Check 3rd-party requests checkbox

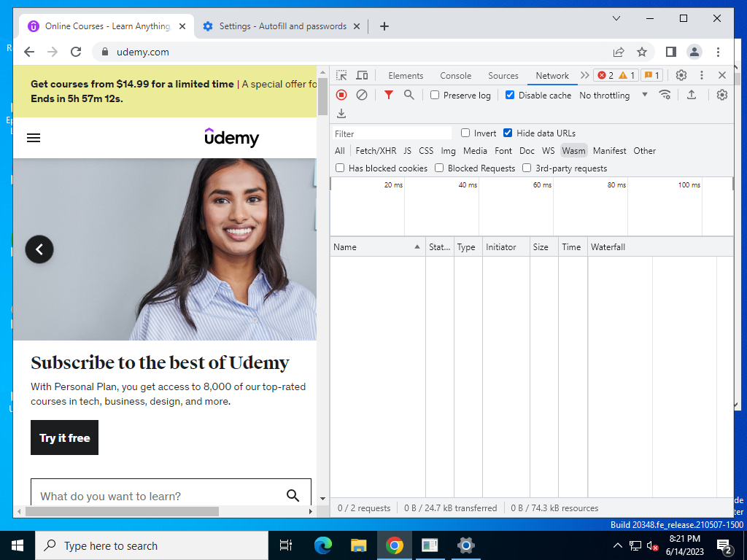click(x=527, y=168)
